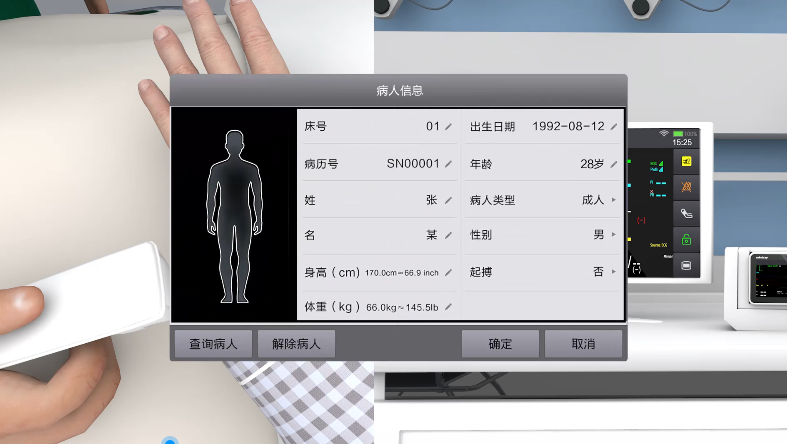Tap the green battery 100% indicator
This screenshot has width=787, height=444.
tap(685, 134)
